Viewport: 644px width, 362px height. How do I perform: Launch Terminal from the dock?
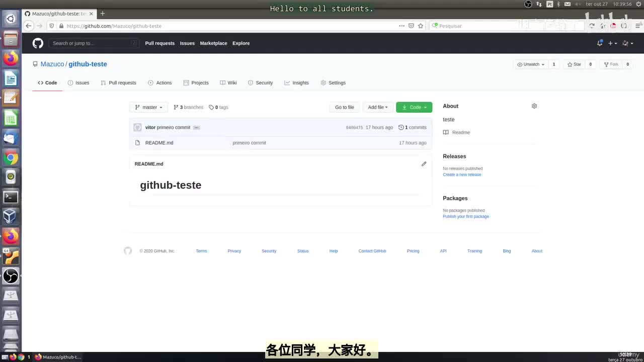(11, 197)
